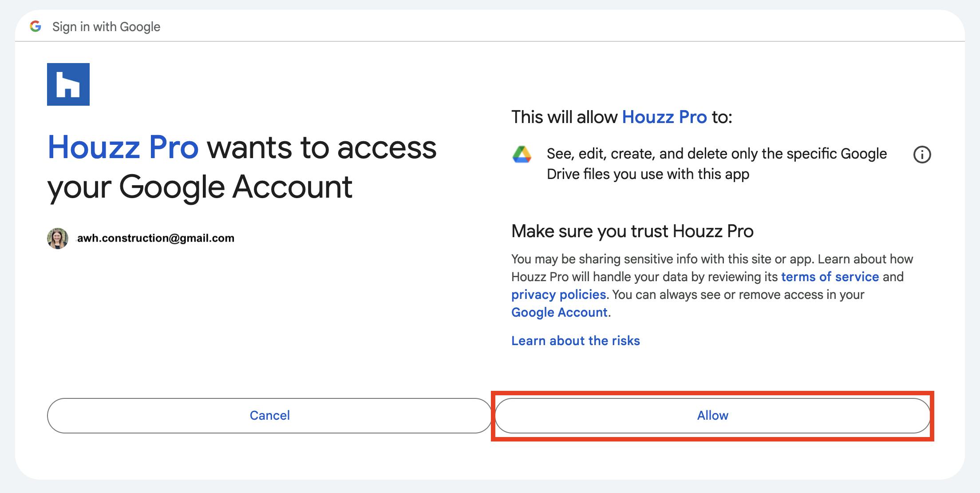The width and height of the screenshot is (980, 493).
Task: Click the "Sign in with Google" header text
Action: (106, 27)
